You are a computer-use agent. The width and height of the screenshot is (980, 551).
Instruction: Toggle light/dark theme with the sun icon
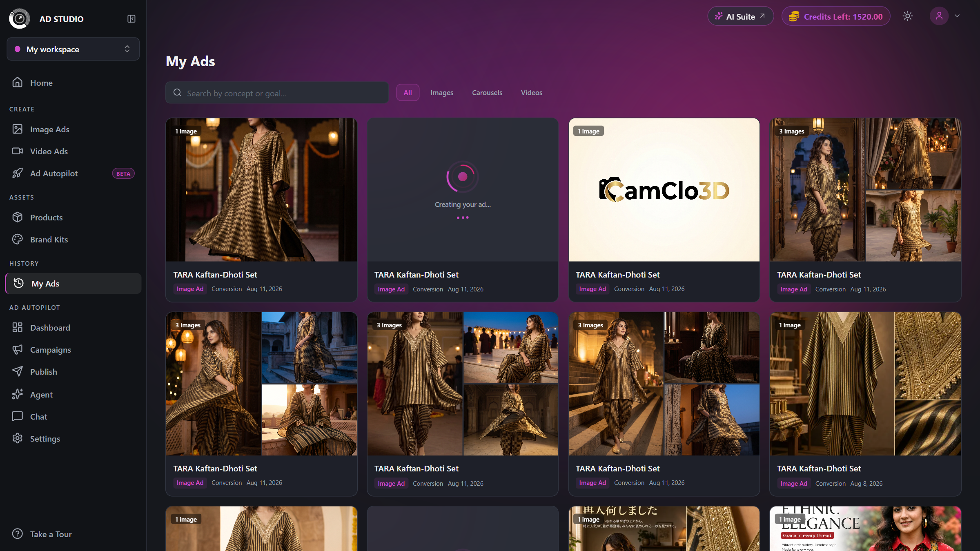908,16
